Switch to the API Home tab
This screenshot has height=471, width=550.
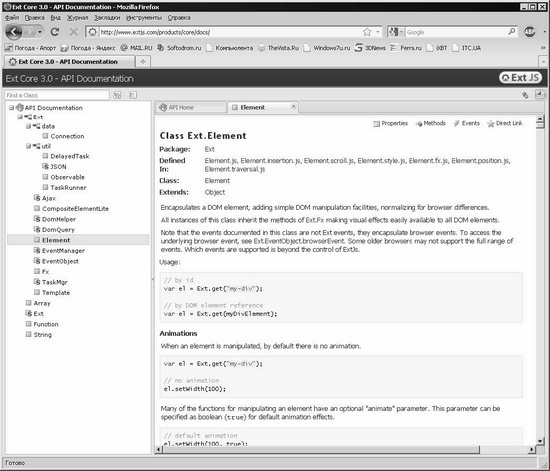(x=190, y=107)
